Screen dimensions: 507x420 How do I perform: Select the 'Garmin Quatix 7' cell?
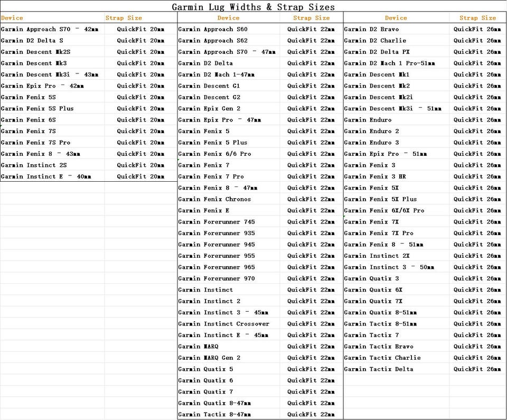pyautogui.click(x=229, y=391)
